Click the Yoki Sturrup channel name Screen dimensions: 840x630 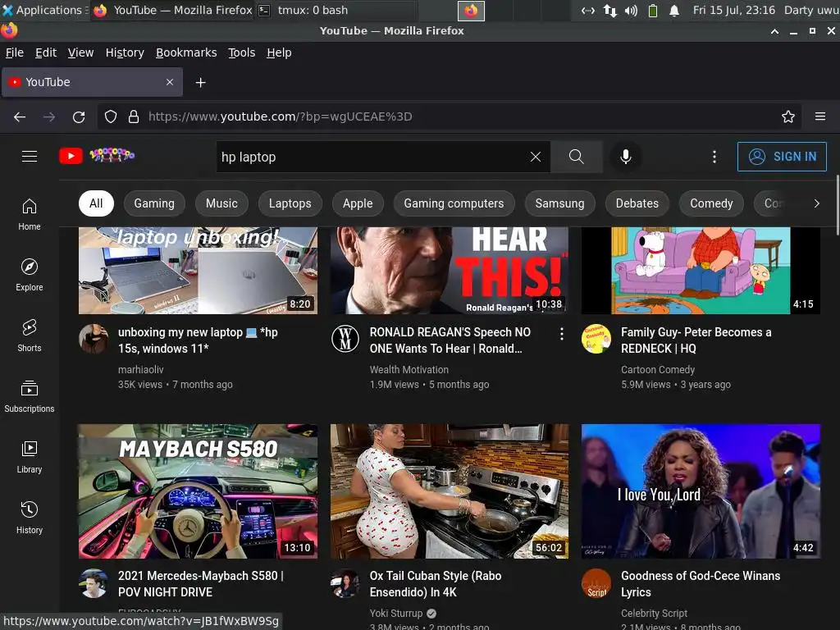tap(396, 614)
